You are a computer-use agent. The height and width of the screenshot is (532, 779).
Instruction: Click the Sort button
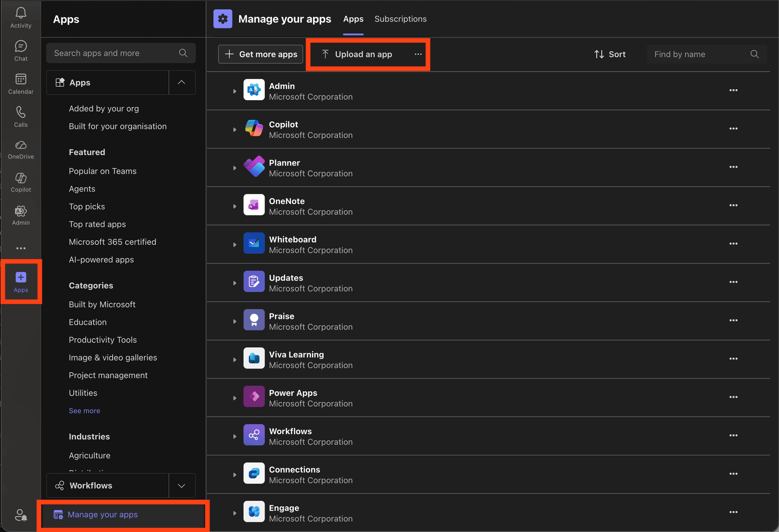(x=610, y=54)
